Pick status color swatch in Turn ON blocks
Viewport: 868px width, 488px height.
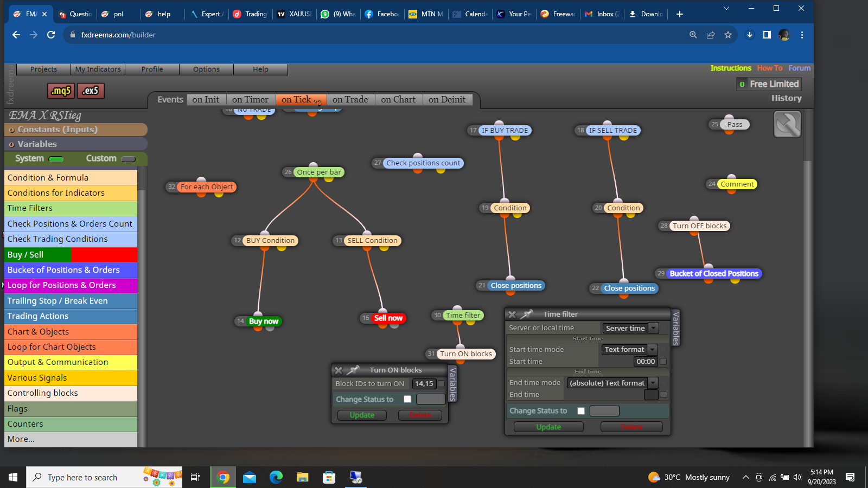[431, 399]
